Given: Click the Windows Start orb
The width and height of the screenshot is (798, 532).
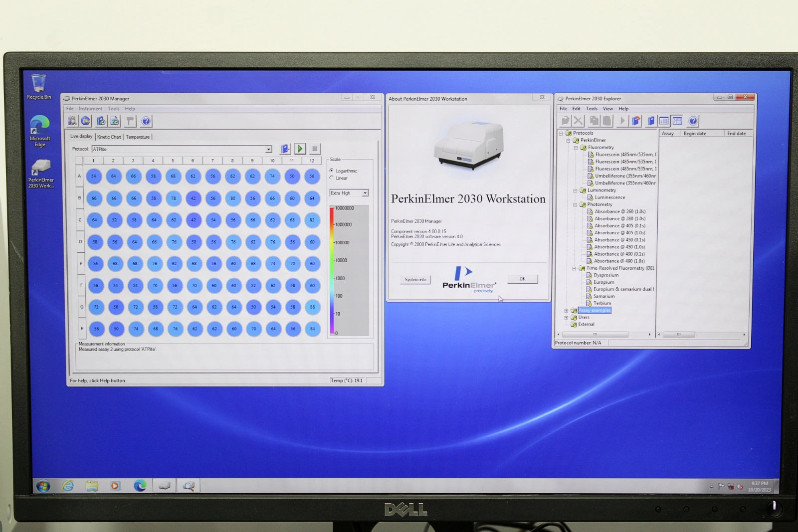Looking at the screenshot, I should click(x=43, y=486).
